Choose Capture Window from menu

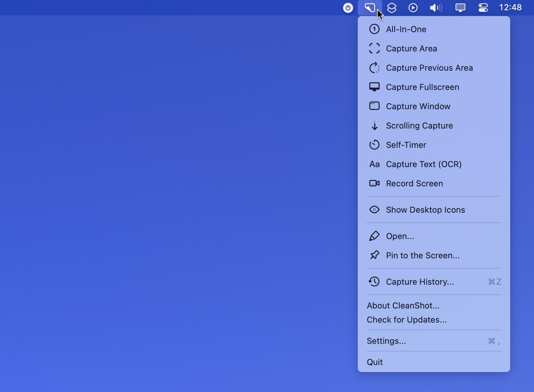click(418, 106)
